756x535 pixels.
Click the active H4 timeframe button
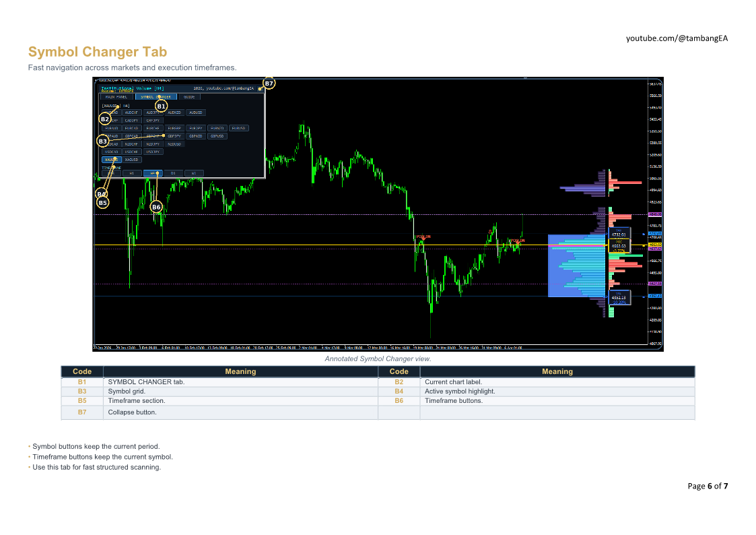click(x=153, y=173)
